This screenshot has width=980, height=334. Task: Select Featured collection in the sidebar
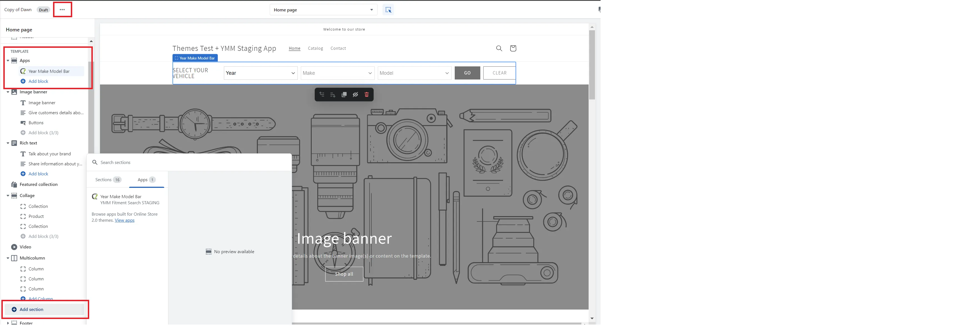pos(38,185)
